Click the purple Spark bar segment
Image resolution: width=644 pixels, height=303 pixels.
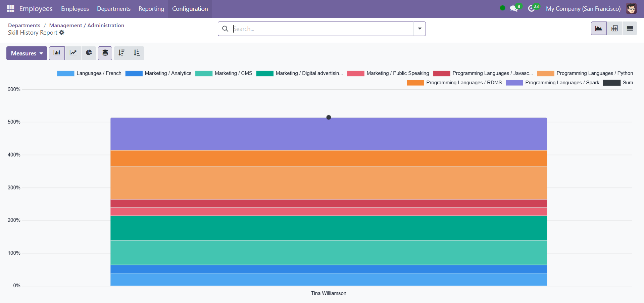(329, 134)
